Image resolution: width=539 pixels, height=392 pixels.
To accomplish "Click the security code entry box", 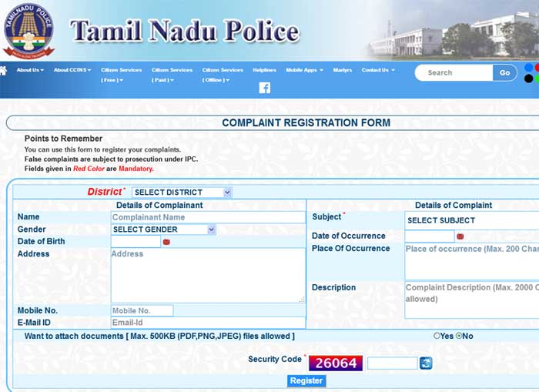I will click(x=392, y=363).
